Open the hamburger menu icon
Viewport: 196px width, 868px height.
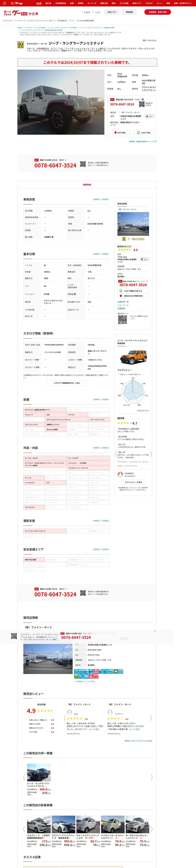click(x=4, y=3)
